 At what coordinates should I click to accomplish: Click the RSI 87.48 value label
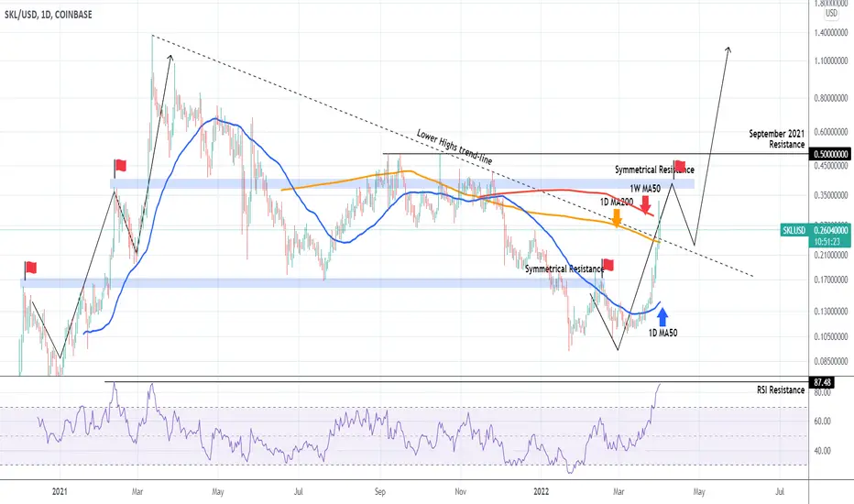coord(822,382)
